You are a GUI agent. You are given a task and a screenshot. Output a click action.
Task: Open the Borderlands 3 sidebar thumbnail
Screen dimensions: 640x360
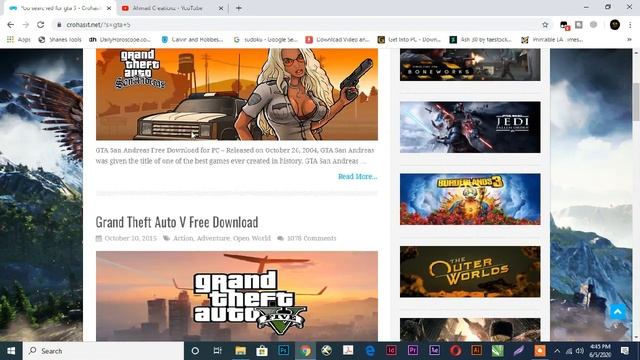tap(470, 199)
